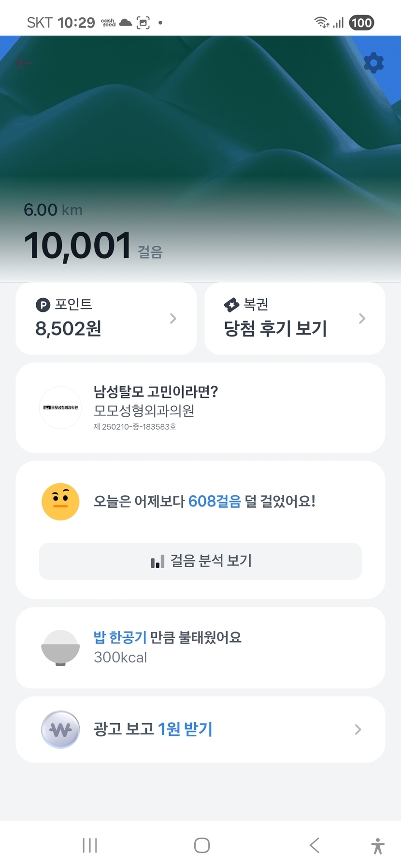Image resolution: width=401 pixels, height=868 pixels.
Task: Tap the lottery ticket icon
Action: pos(231,305)
